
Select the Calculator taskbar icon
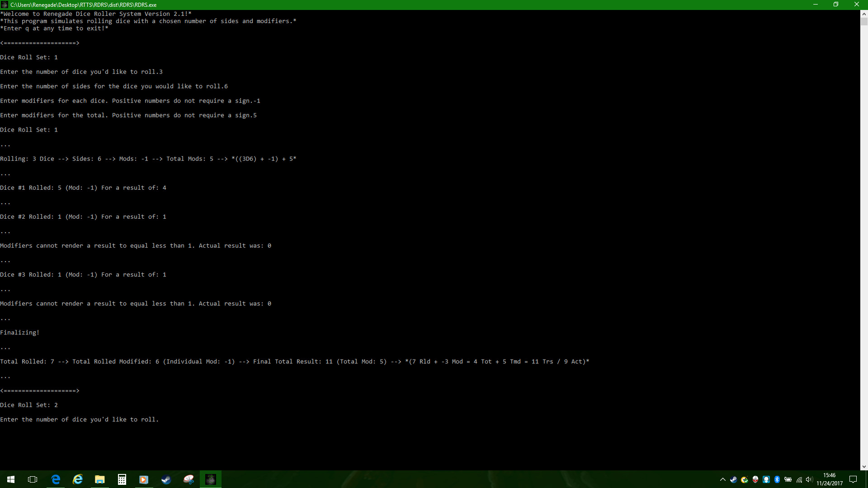tap(122, 480)
